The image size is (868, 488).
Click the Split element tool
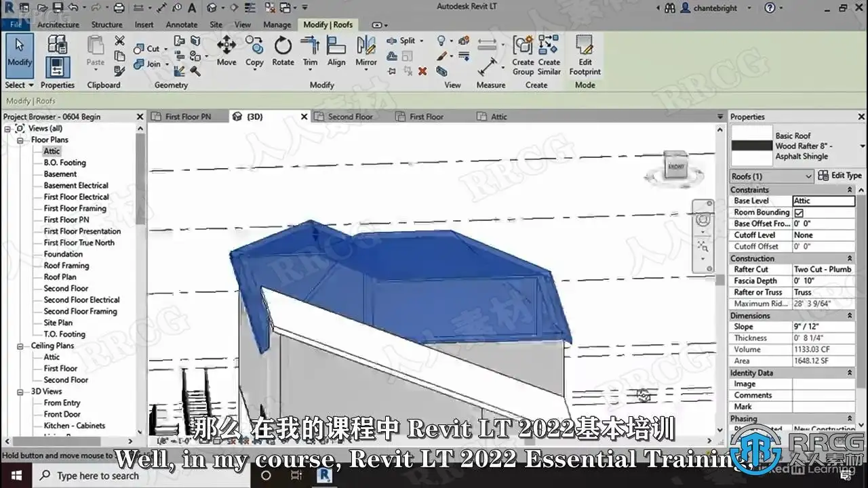[401, 41]
